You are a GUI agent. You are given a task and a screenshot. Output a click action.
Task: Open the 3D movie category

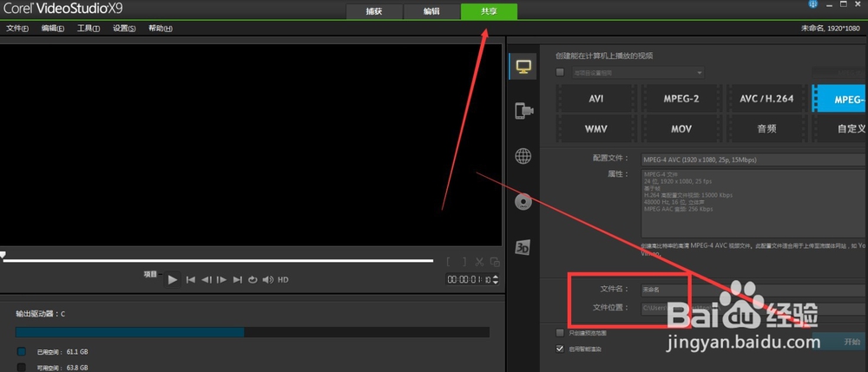pyautogui.click(x=522, y=247)
